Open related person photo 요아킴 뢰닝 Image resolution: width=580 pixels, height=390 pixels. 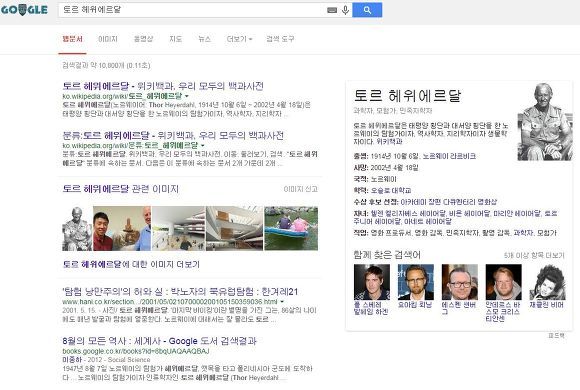(415, 282)
